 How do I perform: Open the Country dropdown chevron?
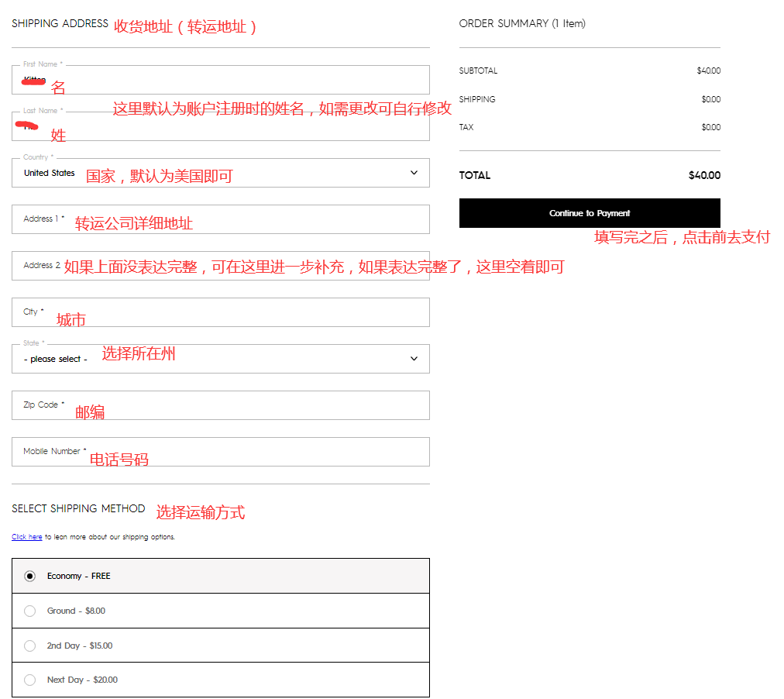tap(414, 173)
